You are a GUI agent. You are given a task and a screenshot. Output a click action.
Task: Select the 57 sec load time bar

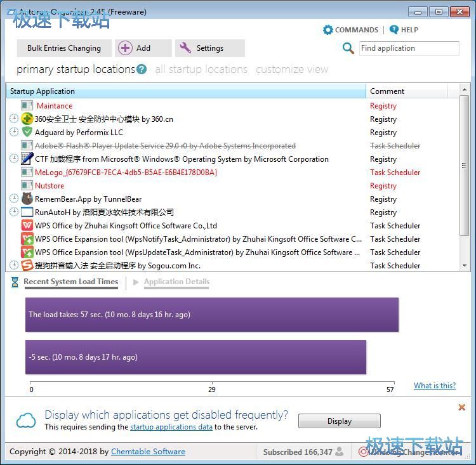212,315
